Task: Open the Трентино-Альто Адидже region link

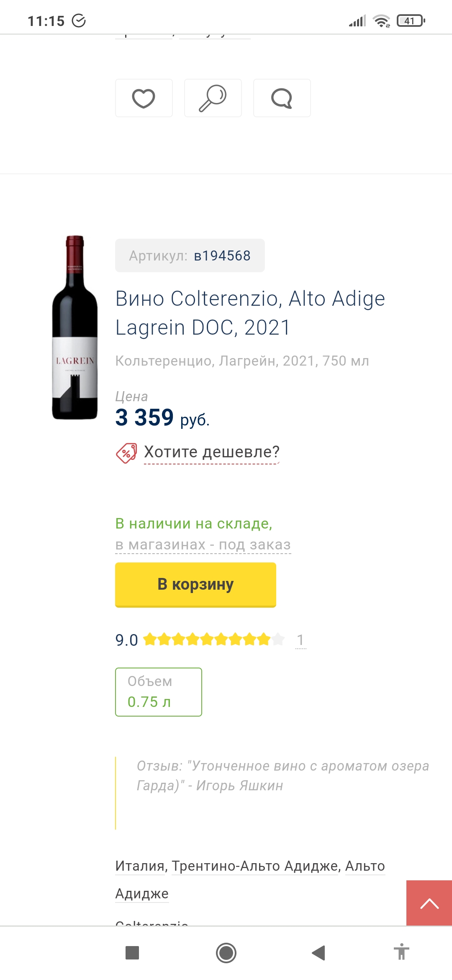Action: [254, 866]
